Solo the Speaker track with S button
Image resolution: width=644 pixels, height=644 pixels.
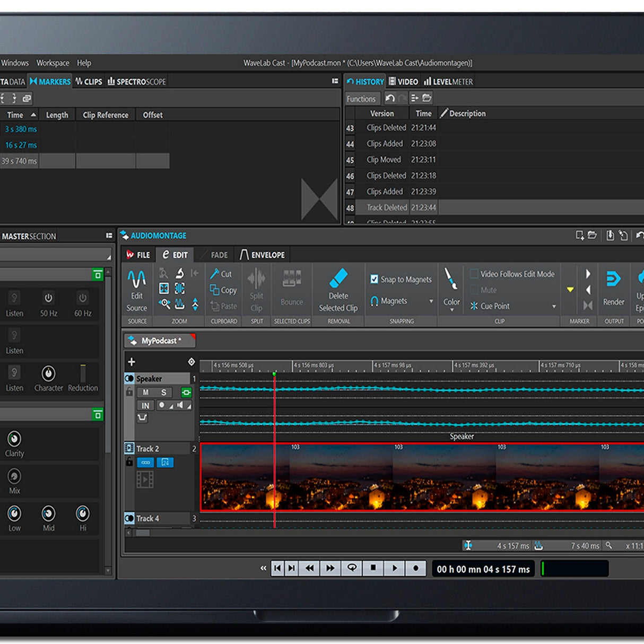pos(163,393)
